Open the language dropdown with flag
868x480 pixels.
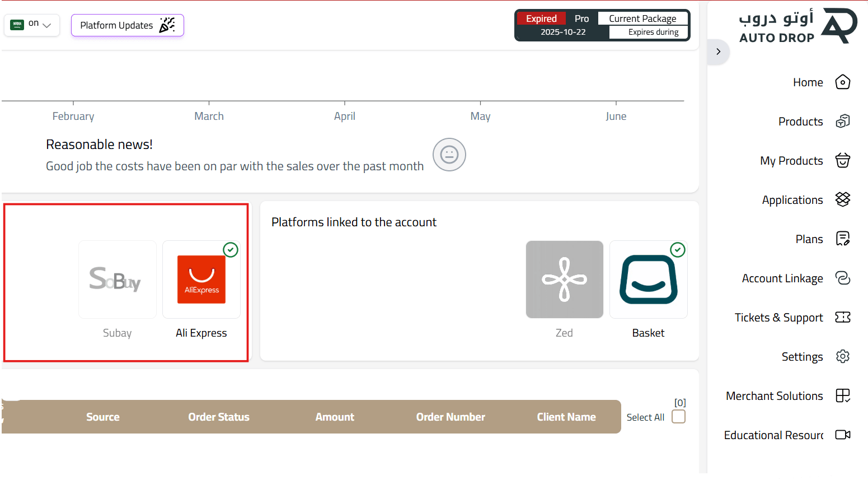coord(32,25)
